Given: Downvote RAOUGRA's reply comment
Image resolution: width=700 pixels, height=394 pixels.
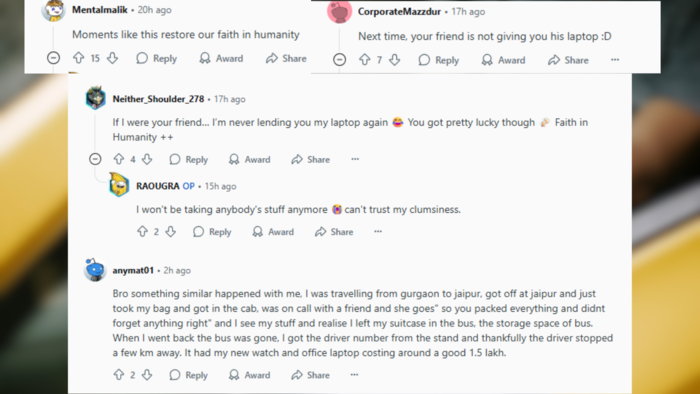Looking at the screenshot, I should [171, 231].
